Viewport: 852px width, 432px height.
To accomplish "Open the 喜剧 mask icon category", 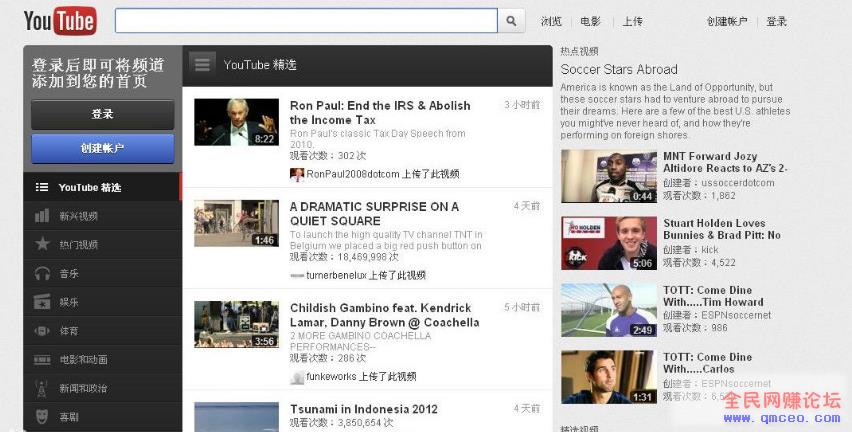I will click(x=42, y=417).
